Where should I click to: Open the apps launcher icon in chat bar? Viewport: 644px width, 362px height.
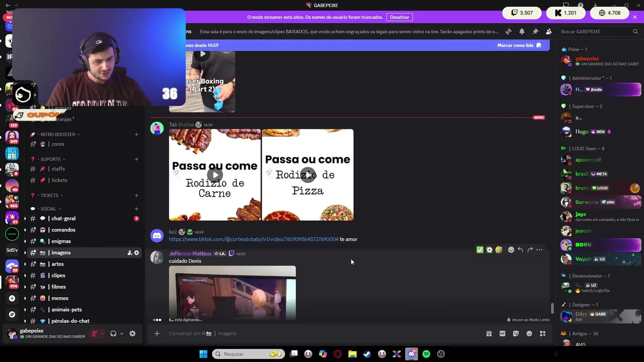543,333
